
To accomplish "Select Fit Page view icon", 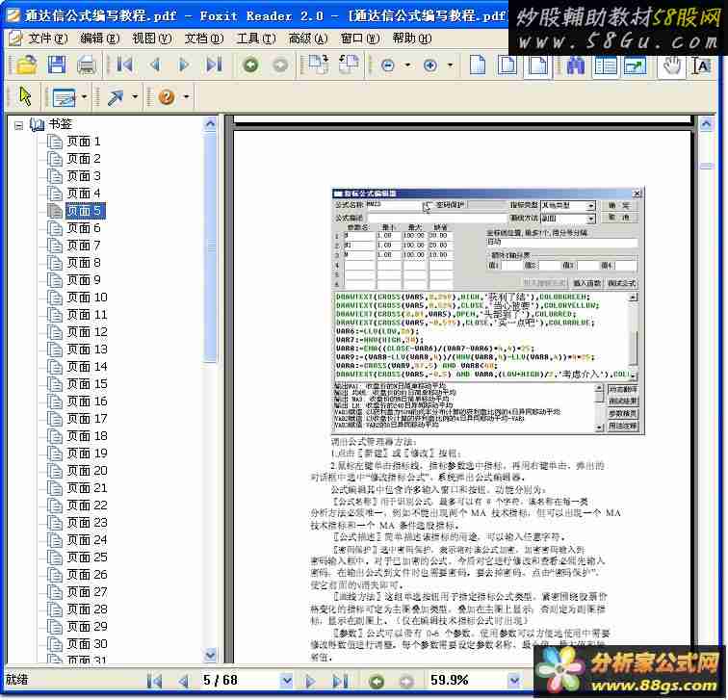I will (507, 65).
